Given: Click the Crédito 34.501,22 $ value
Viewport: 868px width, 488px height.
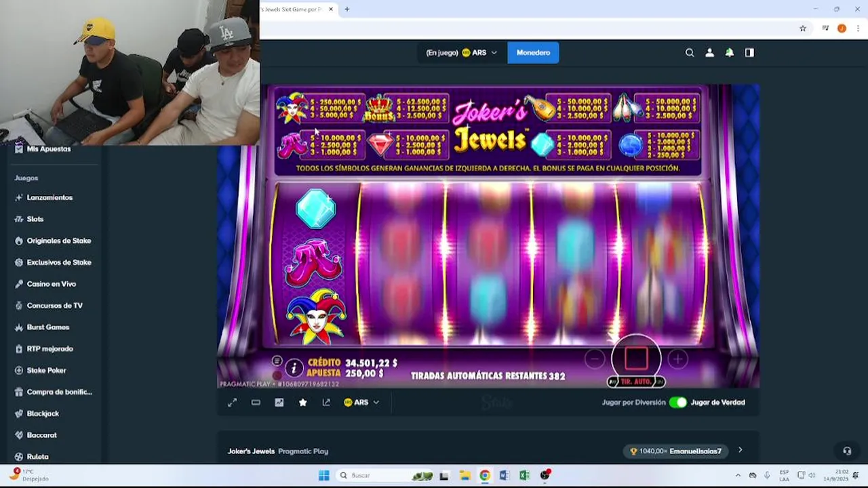Looking at the screenshot, I should [371, 363].
